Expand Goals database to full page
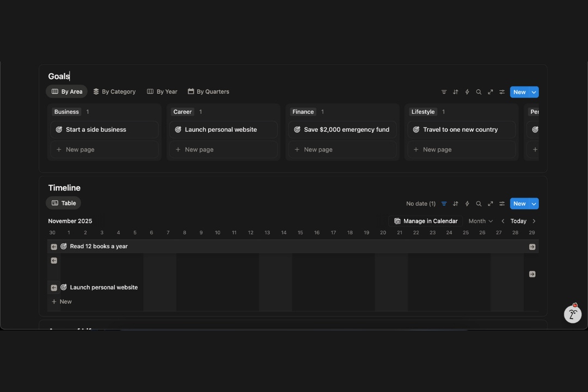 pos(490,92)
